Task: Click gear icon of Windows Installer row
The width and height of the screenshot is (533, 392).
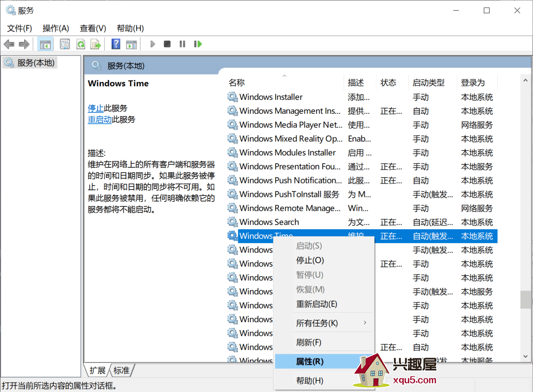Action: coord(232,97)
